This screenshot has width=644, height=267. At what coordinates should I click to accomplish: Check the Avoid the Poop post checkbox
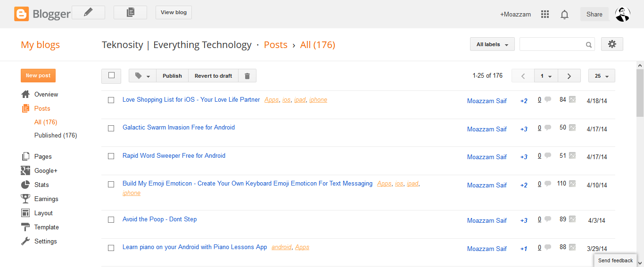[111, 220]
